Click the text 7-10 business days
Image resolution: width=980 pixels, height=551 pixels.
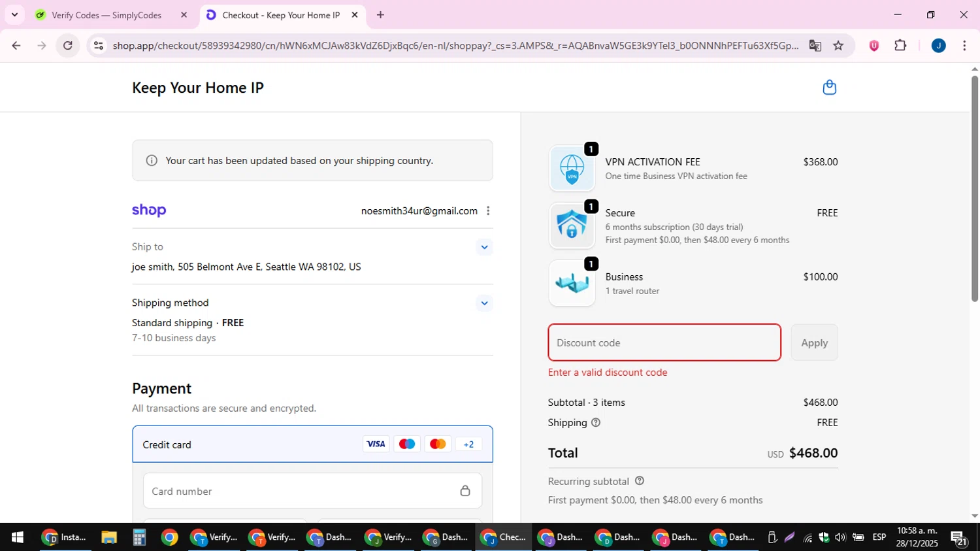click(174, 338)
